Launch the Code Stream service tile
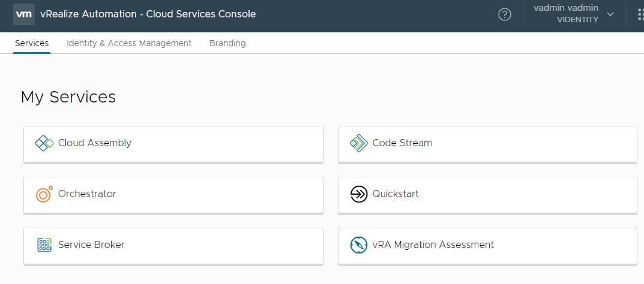This screenshot has width=644, height=284. pyautogui.click(x=487, y=144)
